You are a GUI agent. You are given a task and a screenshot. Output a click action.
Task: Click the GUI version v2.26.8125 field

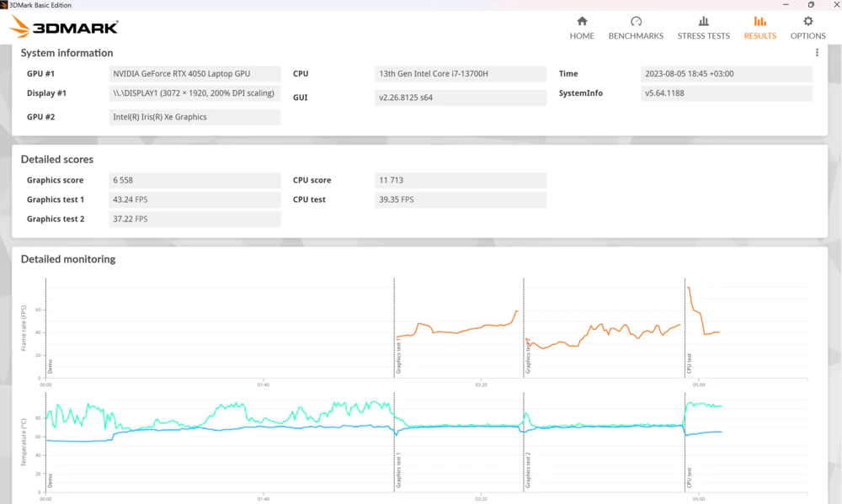pyautogui.click(x=461, y=98)
